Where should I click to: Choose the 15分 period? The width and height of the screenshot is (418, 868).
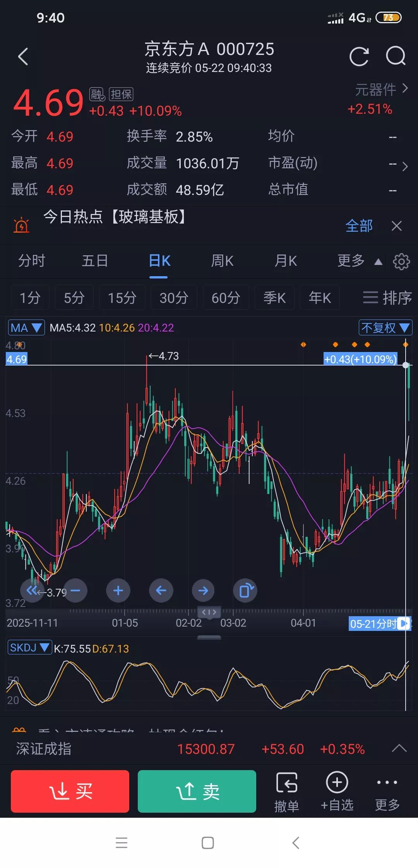122,297
